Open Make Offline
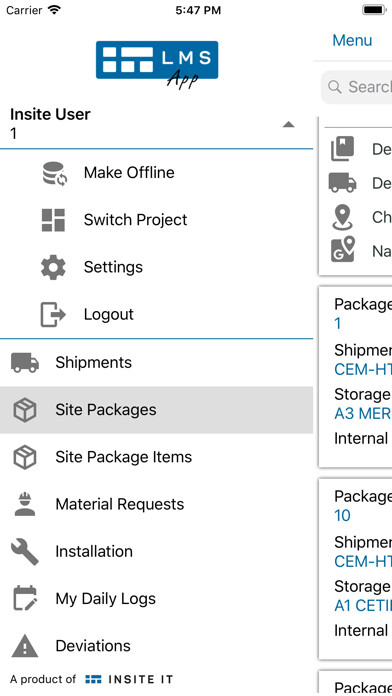 [x=156, y=173]
